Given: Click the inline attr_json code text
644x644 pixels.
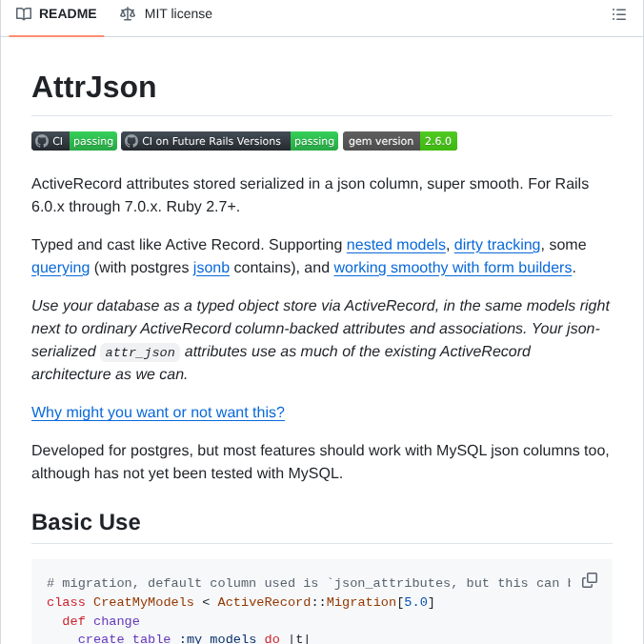Looking at the screenshot, I should 140,352.
